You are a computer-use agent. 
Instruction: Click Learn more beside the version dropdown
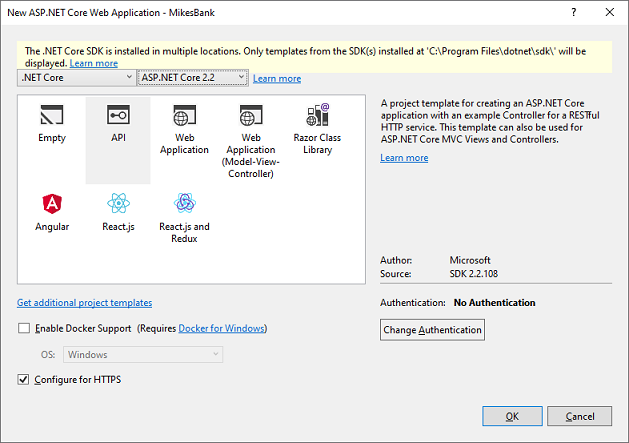[277, 79]
